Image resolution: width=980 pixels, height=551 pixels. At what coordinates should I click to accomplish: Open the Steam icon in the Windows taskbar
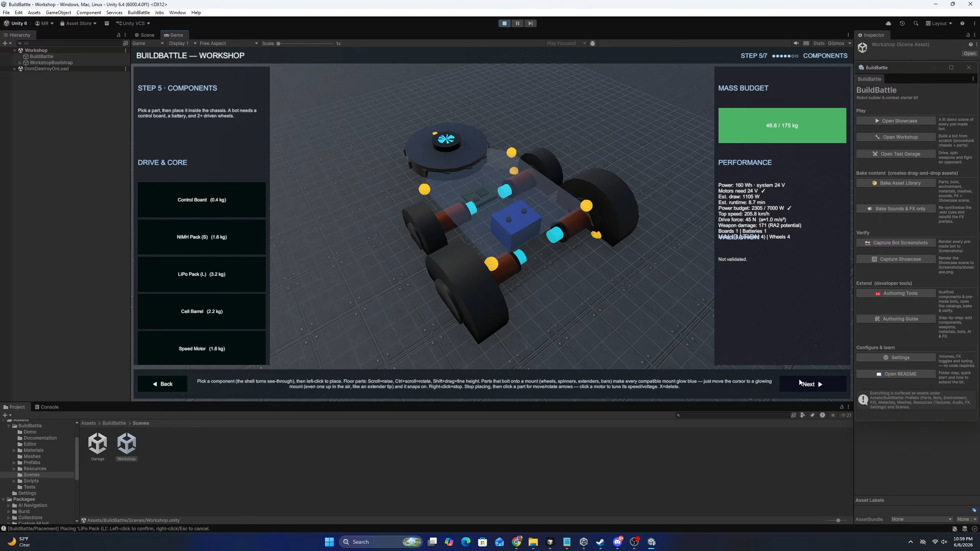600,542
